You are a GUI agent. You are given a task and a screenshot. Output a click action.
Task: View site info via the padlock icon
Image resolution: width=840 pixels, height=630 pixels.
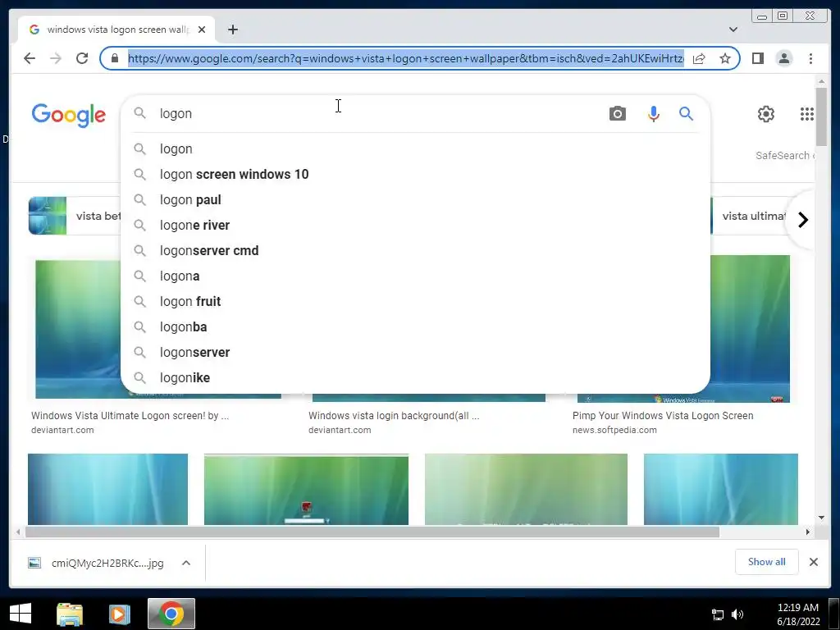point(115,58)
